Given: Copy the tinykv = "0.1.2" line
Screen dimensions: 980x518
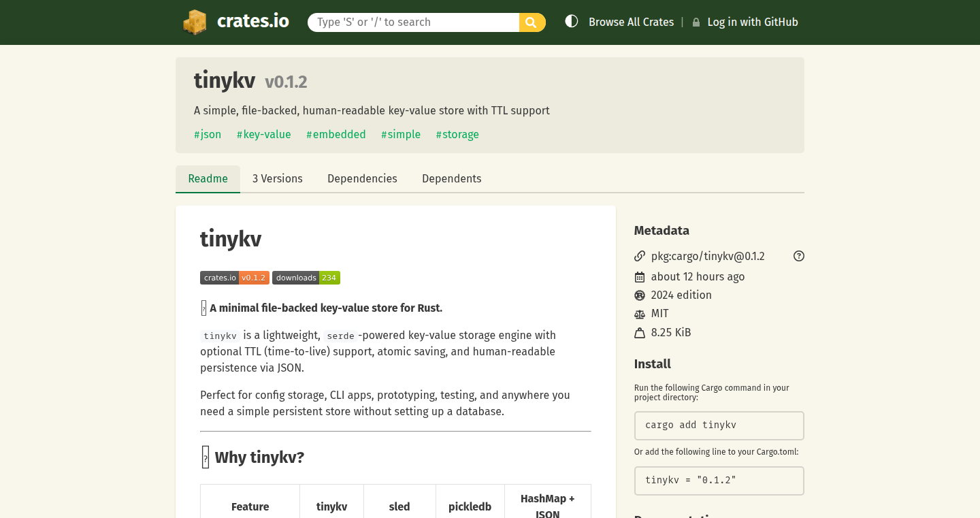Looking at the screenshot, I should 719,481.
